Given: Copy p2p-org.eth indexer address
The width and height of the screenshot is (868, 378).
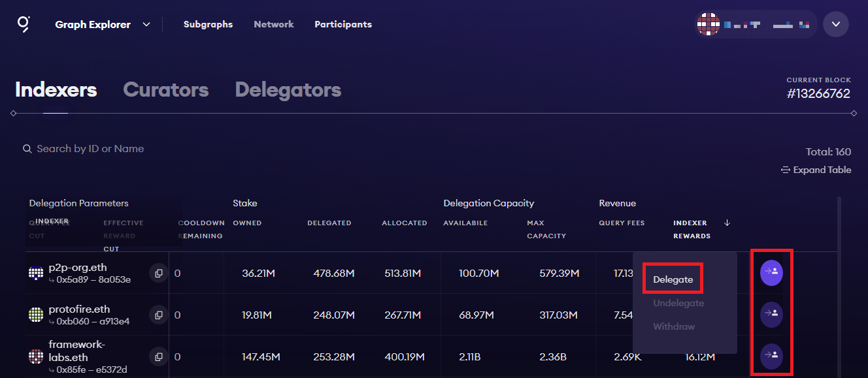Looking at the screenshot, I should click(x=158, y=273).
